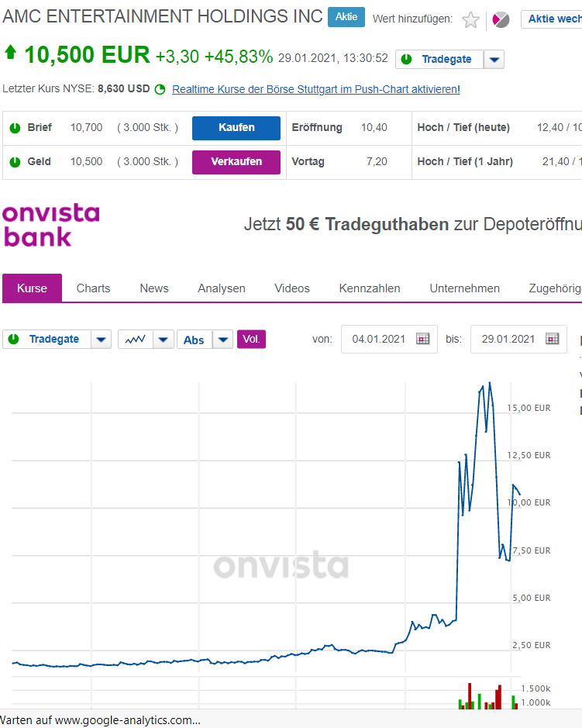Click the AMC Entertainment Holdings Inc title
The image size is (582, 728).
pos(163,17)
